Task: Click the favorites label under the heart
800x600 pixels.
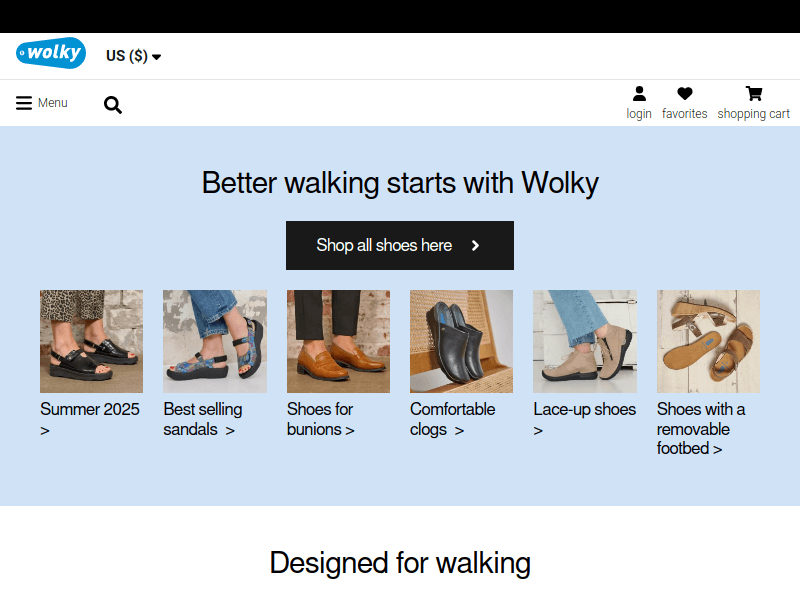Action: click(x=685, y=113)
